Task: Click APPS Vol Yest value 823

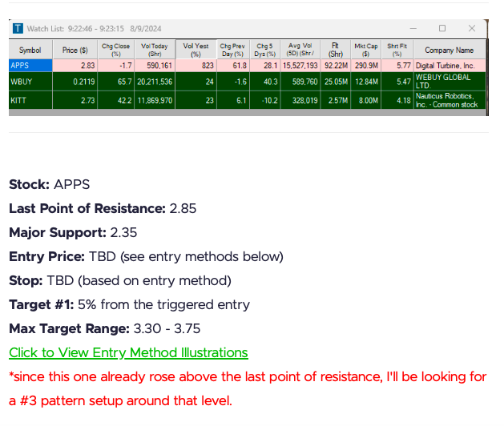Action: tap(196, 66)
